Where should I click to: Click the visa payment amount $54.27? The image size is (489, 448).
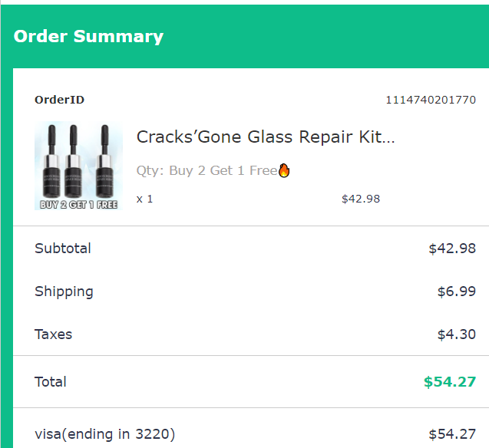click(x=452, y=434)
